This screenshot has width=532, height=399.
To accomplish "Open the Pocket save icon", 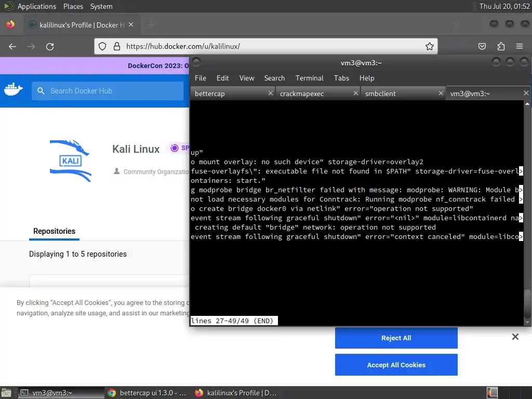I will (482, 46).
